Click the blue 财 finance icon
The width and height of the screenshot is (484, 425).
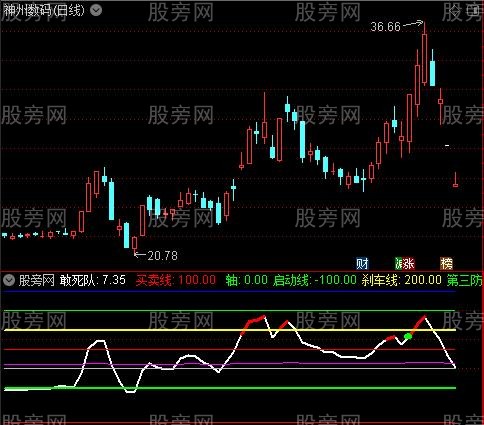tap(362, 264)
